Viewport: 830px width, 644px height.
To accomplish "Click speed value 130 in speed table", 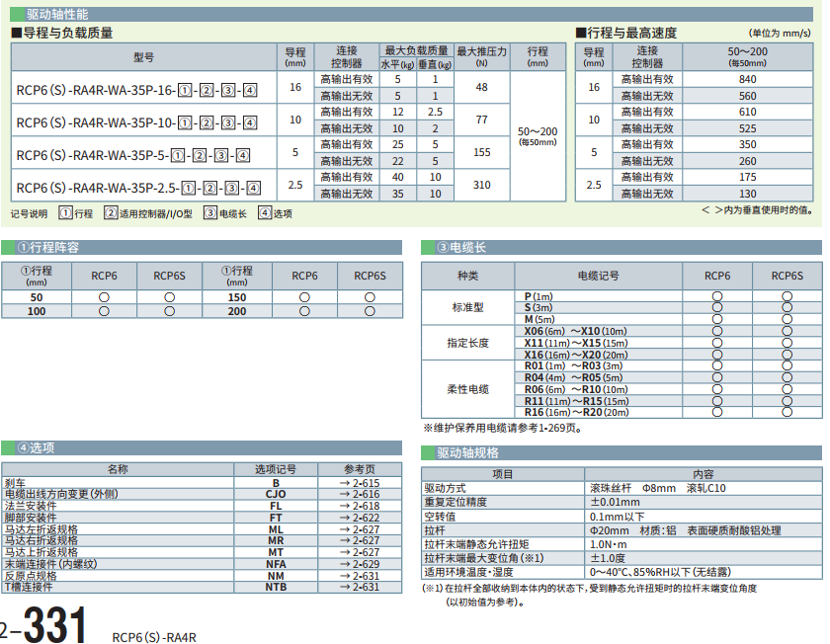I will (x=747, y=194).
